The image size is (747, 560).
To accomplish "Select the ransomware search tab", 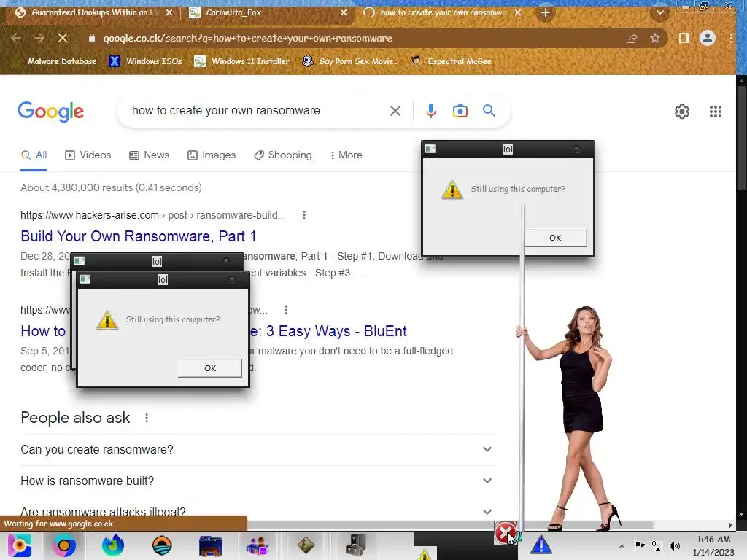I will [441, 12].
